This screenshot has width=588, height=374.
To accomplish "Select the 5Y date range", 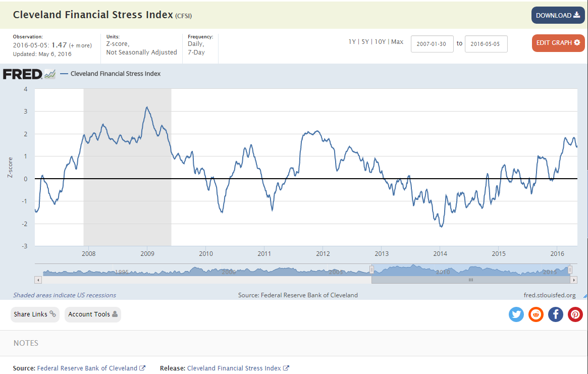I will click(x=365, y=41).
